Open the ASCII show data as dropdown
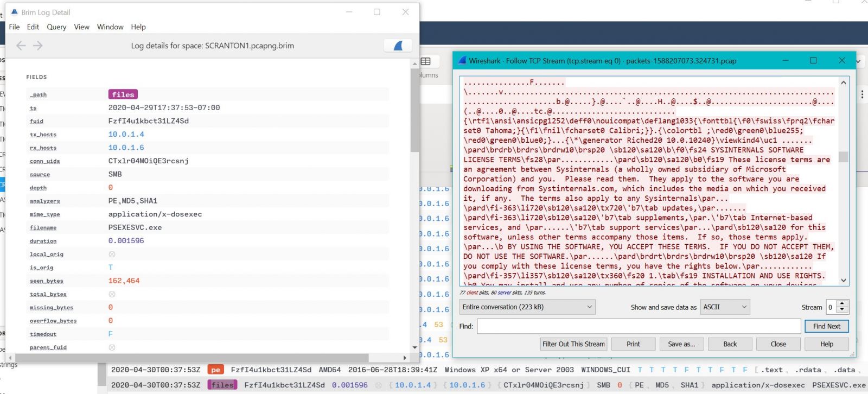Viewport: 868px width, 394px height. 725,307
